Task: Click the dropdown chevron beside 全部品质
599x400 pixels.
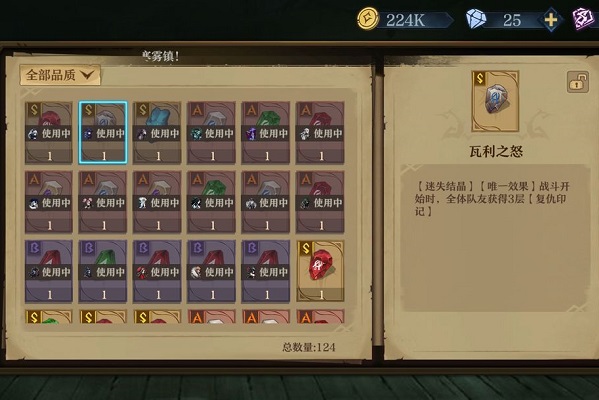Action: (x=87, y=74)
